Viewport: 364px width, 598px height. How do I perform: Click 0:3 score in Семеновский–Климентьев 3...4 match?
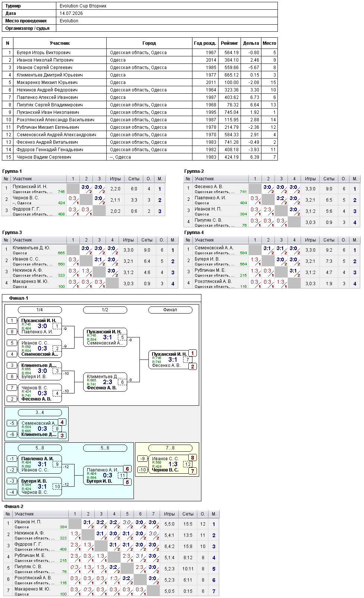42,429
